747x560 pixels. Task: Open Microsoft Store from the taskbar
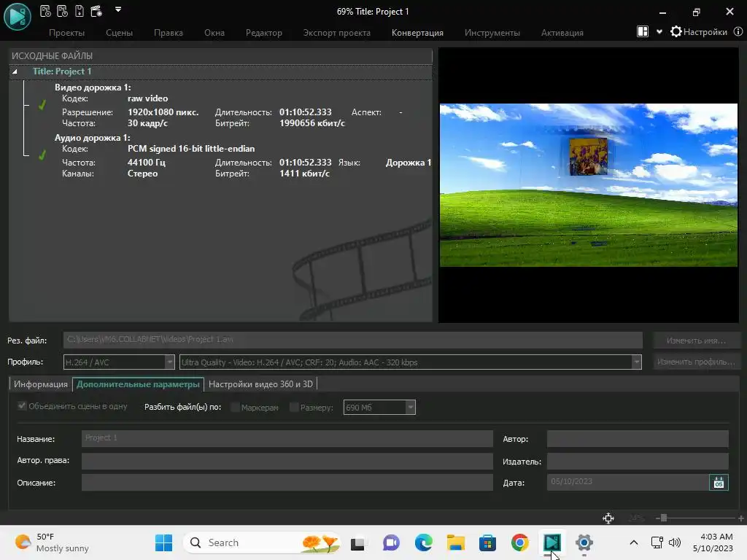pyautogui.click(x=487, y=542)
